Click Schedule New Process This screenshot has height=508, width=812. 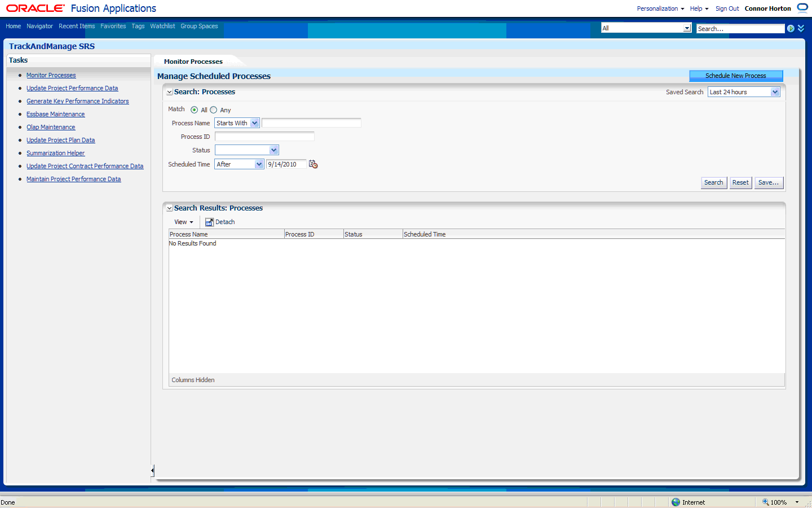click(x=736, y=75)
